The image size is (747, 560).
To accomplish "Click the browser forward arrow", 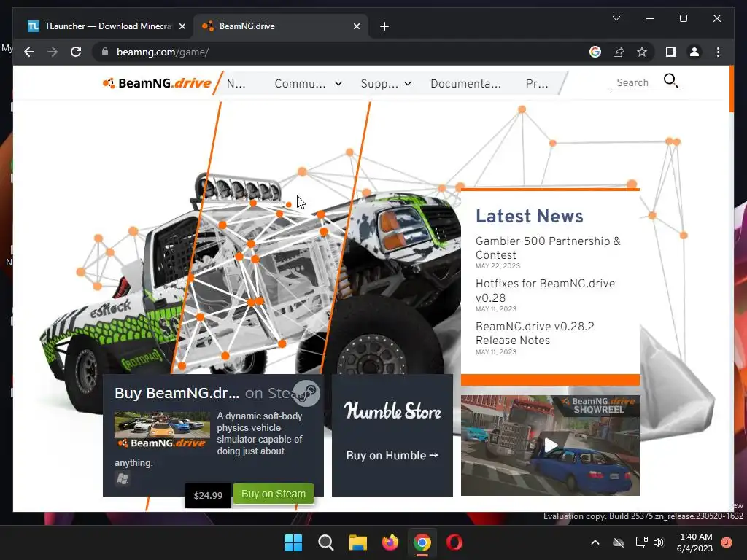I will [x=53, y=52].
